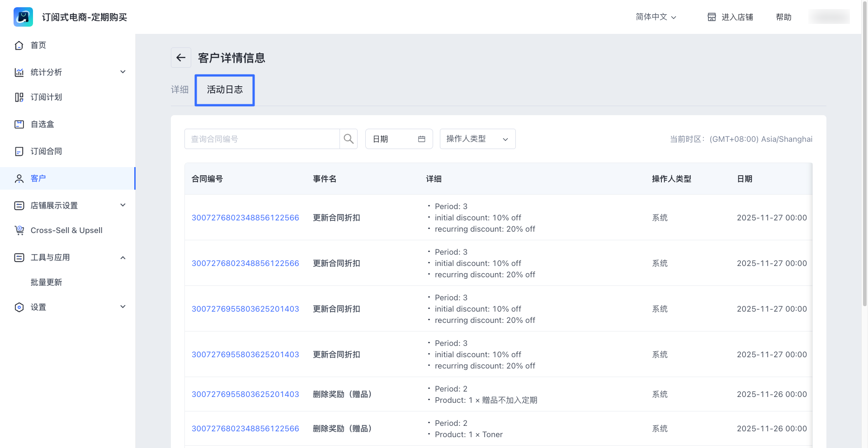
Task: Select the 批量更新 menu item
Action: point(46,282)
